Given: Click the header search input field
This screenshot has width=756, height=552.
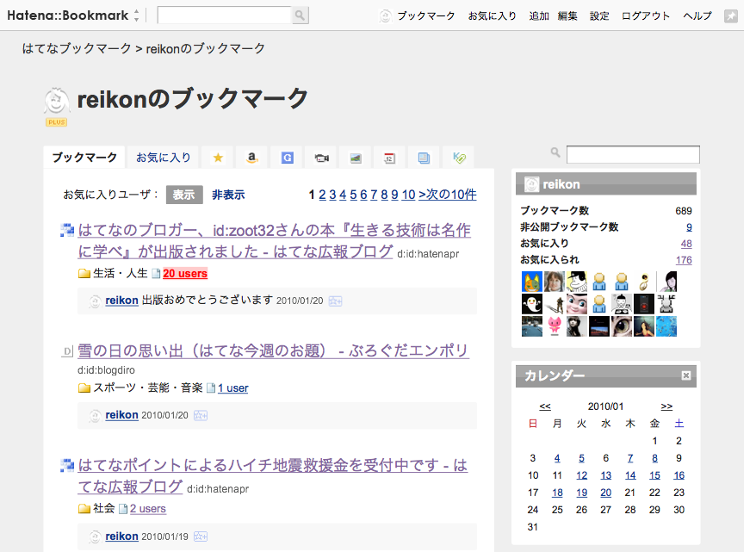Looking at the screenshot, I should click(x=224, y=16).
